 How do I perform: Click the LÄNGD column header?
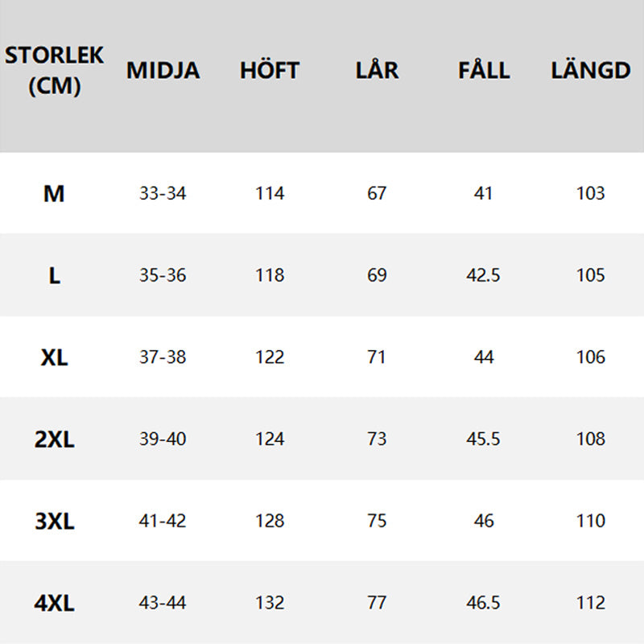pos(590,70)
